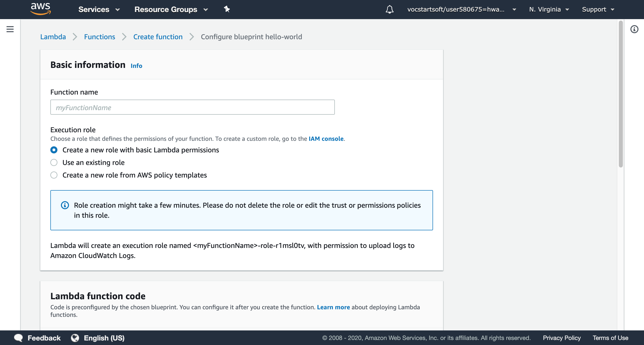Image resolution: width=644 pixels, height=345 pixels.
Task: Go to Create function breadcrumb link
Action: point(158,37)
